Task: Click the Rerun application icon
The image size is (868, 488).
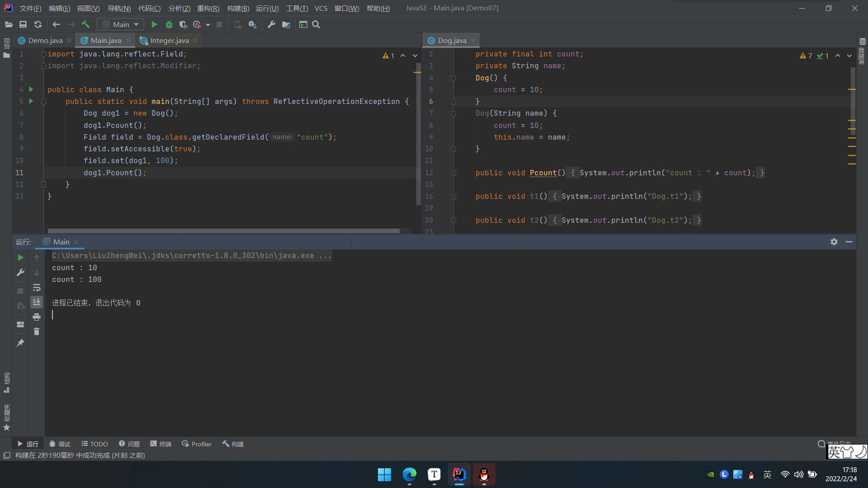Action: point(21,256)
